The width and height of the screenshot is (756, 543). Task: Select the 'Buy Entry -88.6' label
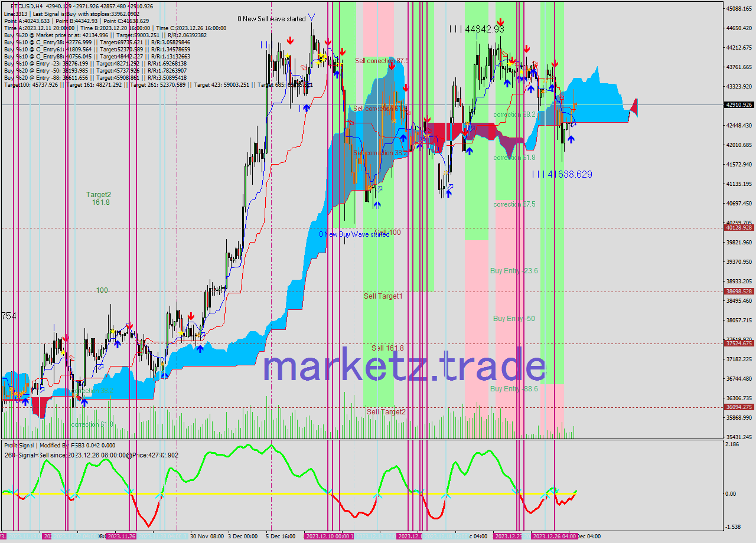point(514,389)
